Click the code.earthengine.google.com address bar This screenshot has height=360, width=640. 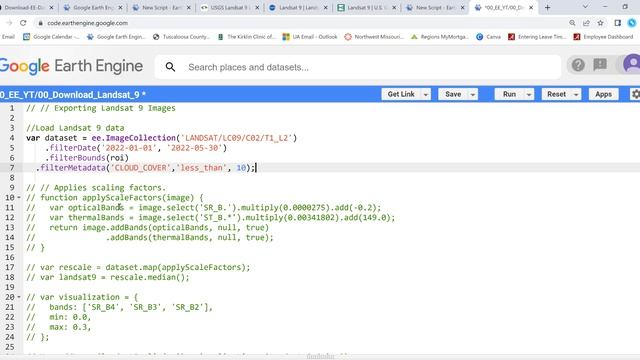click(87, 23)
